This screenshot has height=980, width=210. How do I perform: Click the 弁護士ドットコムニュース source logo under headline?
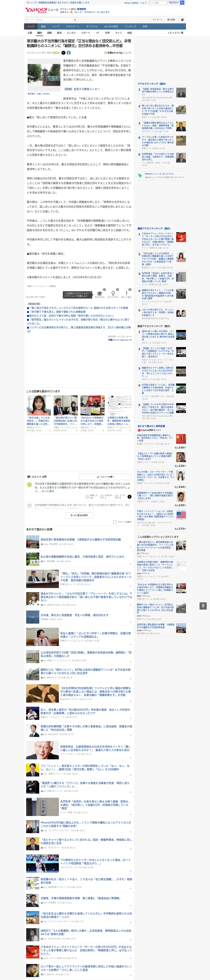(x=118, y=53)
